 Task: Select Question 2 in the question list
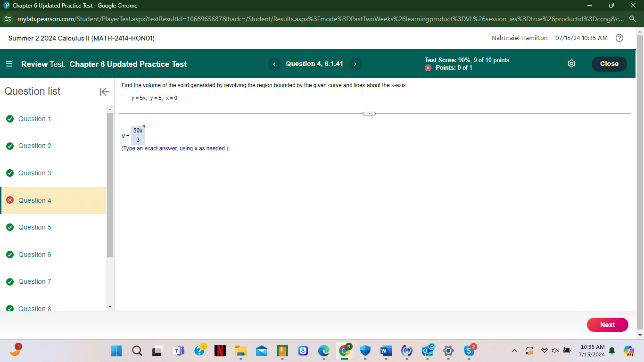(x=35, y=146)
